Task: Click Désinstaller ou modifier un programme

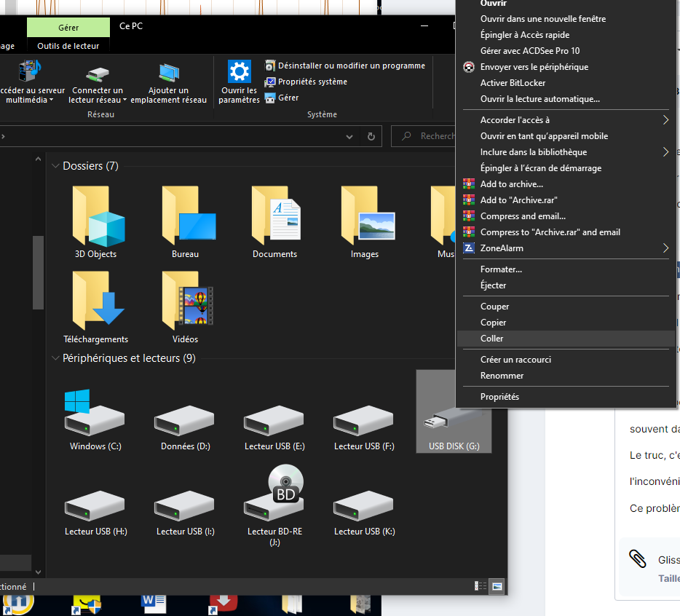Action: pyautogui.click(x=351, y=66)
